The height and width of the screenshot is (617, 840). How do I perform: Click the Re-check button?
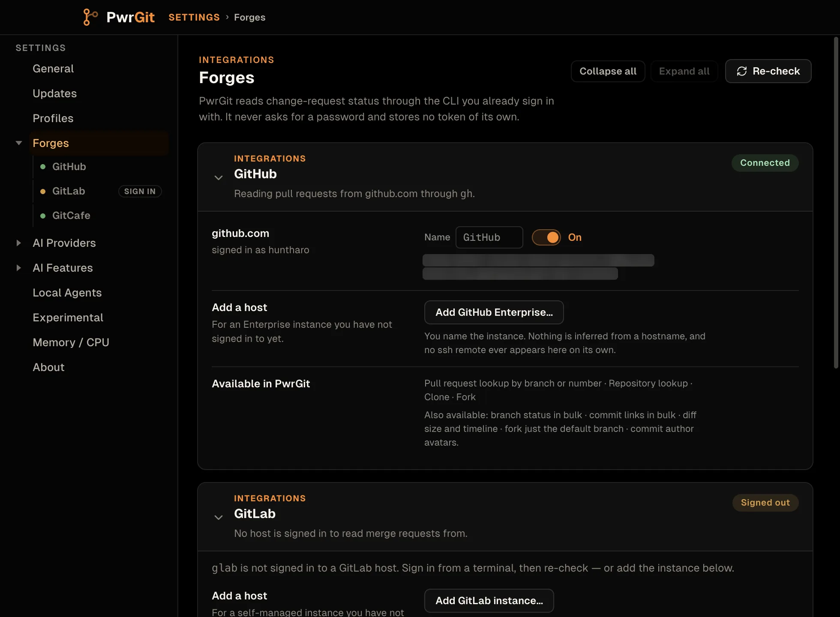(x=768, y=71)
